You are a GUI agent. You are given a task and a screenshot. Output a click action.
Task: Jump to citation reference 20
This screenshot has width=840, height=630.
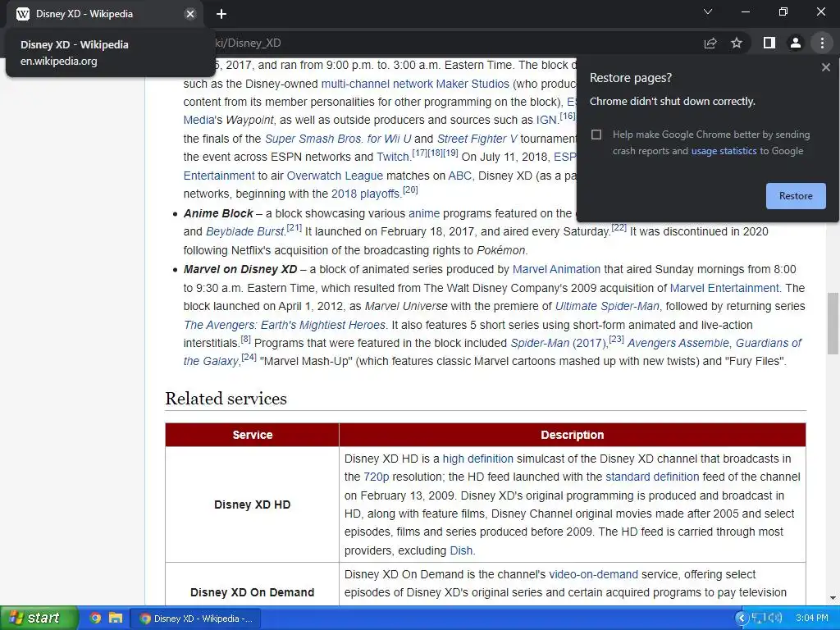point(410,189)
